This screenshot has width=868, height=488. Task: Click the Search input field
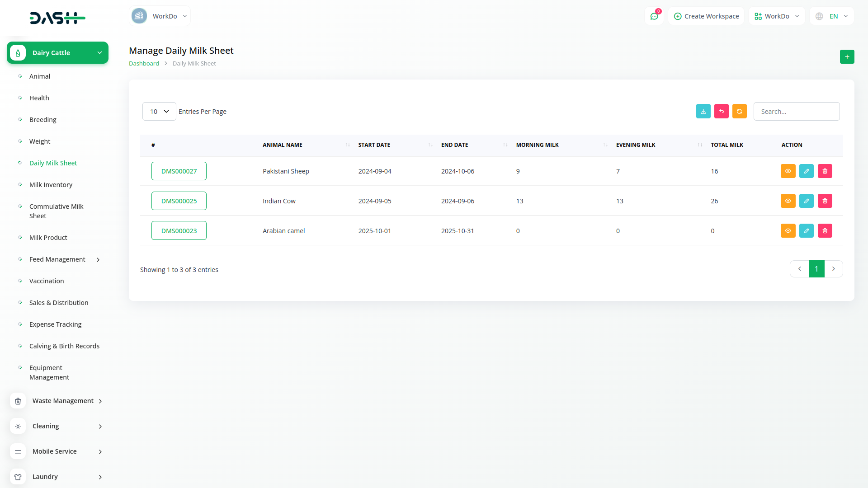pyautogui.click(x=796, y=112)
